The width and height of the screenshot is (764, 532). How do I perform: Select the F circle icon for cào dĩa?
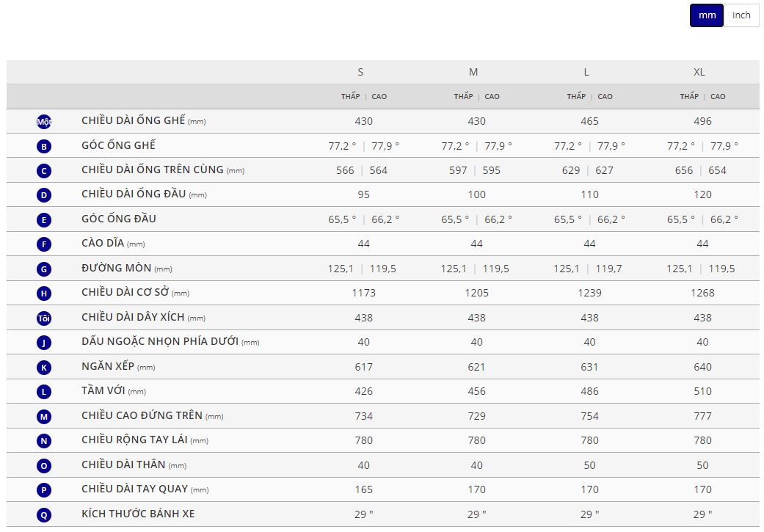click(x=44, y=244)
